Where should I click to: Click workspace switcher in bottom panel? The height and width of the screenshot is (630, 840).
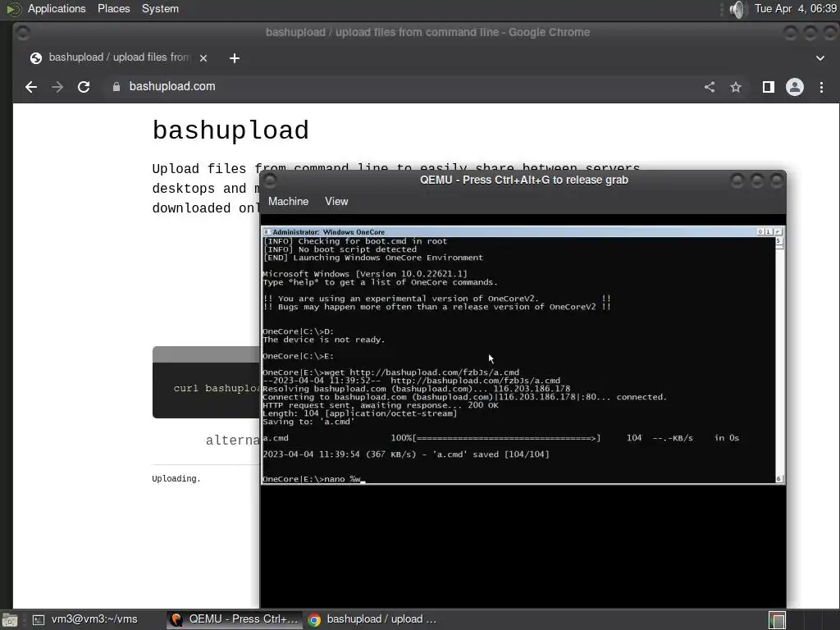click(x=778, y=620)
